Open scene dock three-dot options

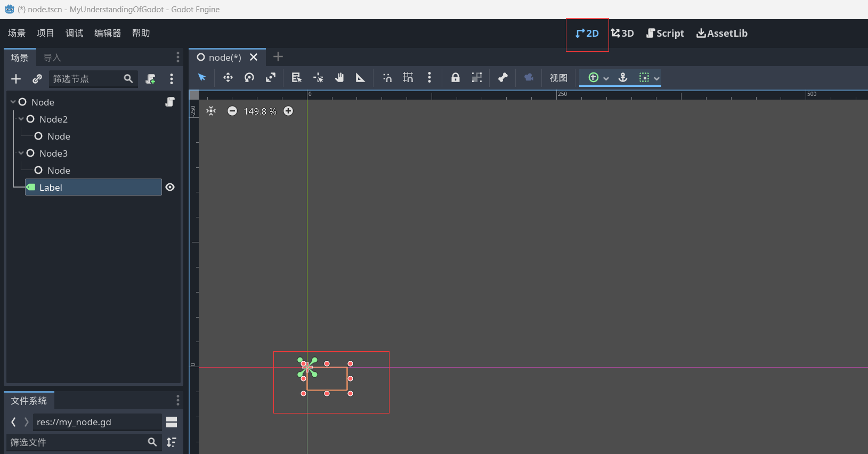(178, 57)
